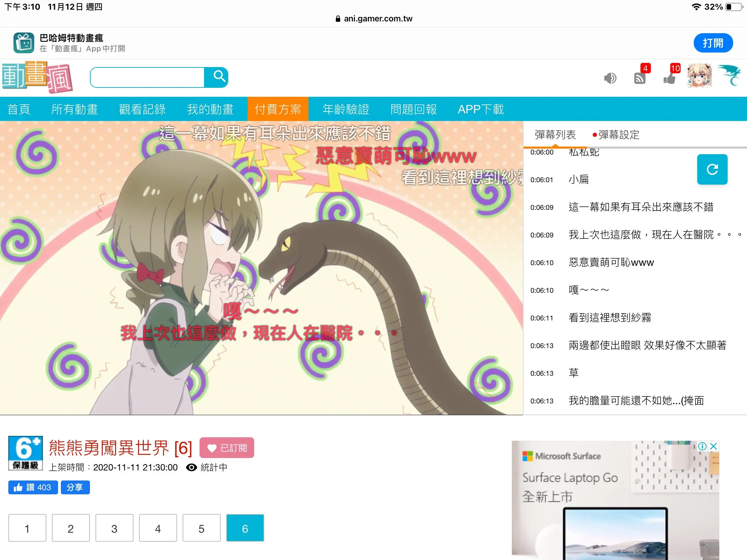This screenshot has width=747, height=560.
Task: Open RSS subscription notifications with badge 4
Action: tap(640, 78)
